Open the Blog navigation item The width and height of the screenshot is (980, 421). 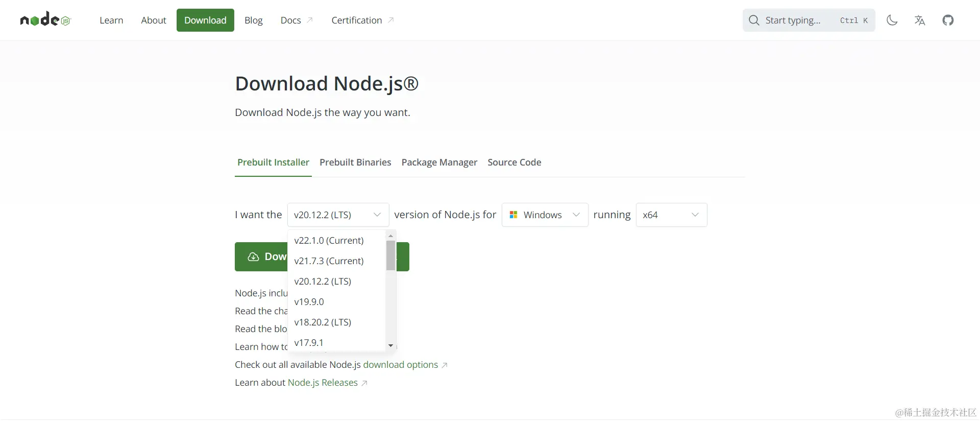pos(253,20)
